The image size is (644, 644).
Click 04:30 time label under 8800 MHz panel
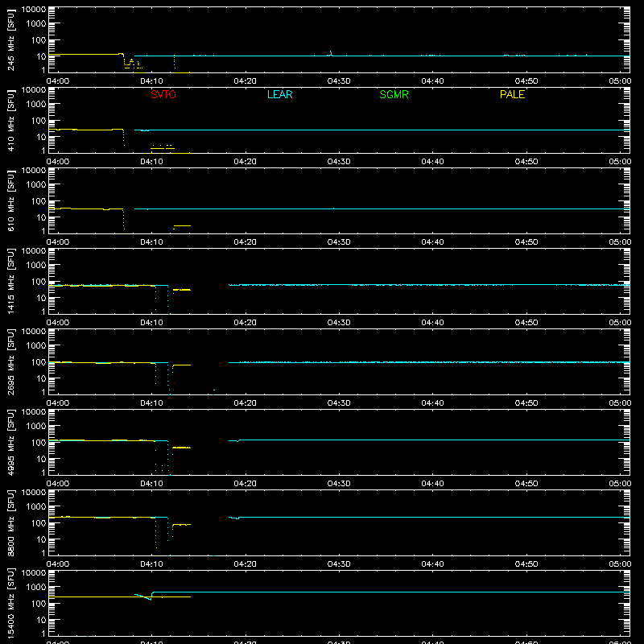[339, 564]
